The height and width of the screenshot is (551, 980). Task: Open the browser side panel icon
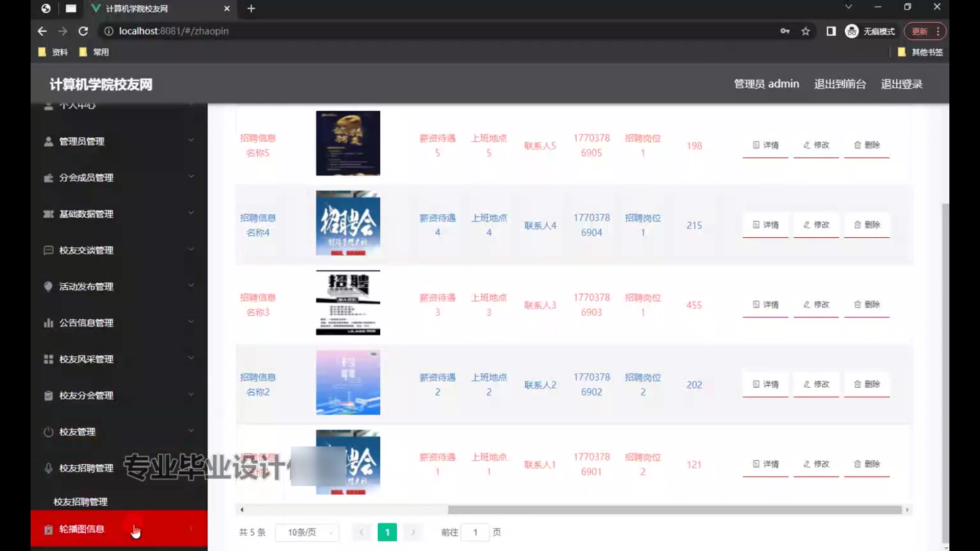pyautogui.click(x=831, y=31)
